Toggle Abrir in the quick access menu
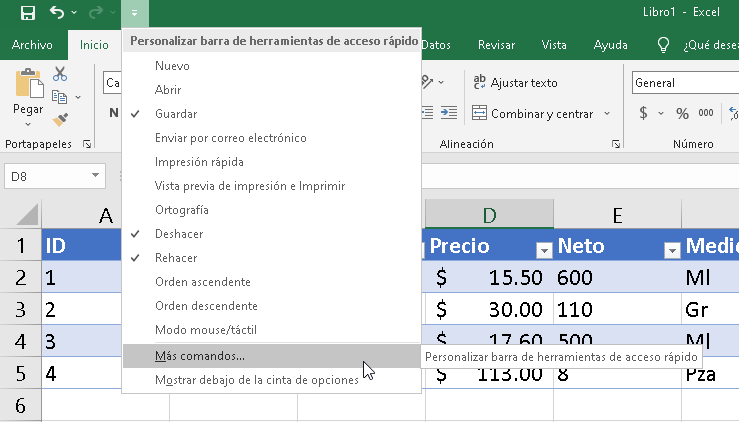The width and height of the screenshot is (739, 422). (271, 90)
